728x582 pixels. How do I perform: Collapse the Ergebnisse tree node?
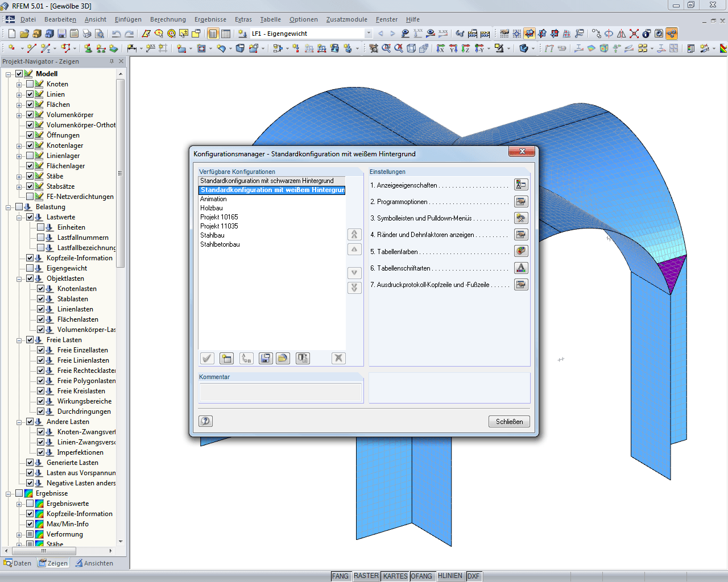pos(9,493)
